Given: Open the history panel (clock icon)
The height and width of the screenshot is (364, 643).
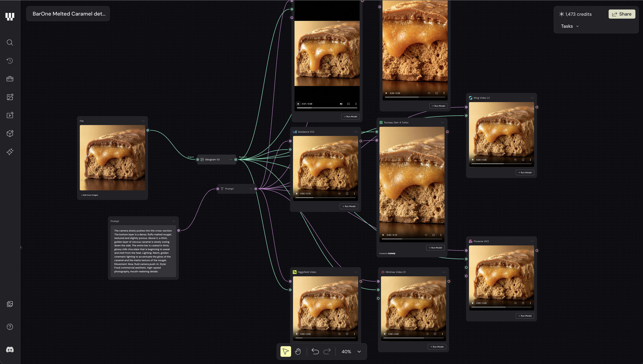Looking at the screenshot, I should click(x=10, y=61).
